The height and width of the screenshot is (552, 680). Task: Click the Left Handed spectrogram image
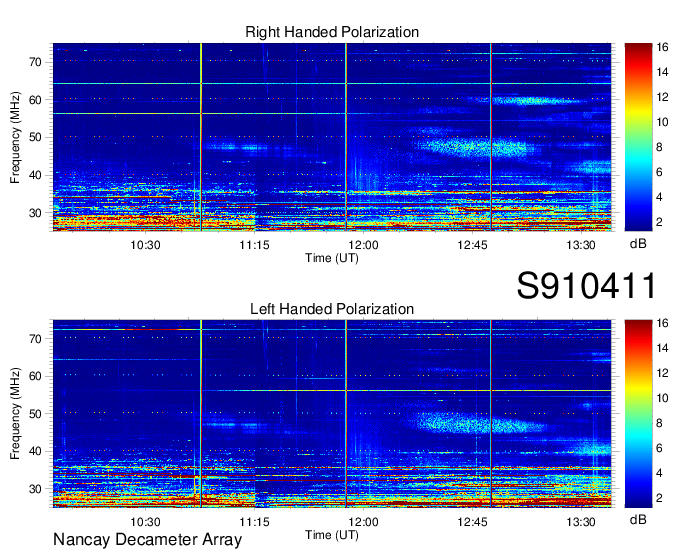[x=332, y=413]
